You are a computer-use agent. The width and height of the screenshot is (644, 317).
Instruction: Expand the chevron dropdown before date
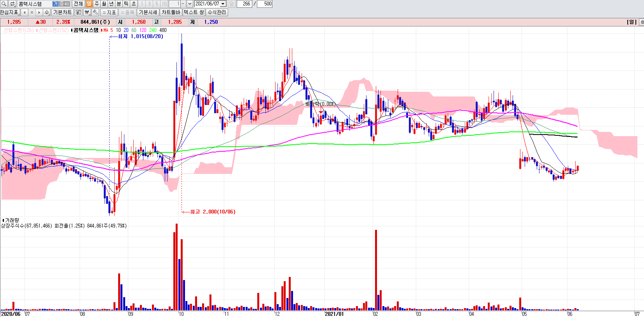[190, 4]
